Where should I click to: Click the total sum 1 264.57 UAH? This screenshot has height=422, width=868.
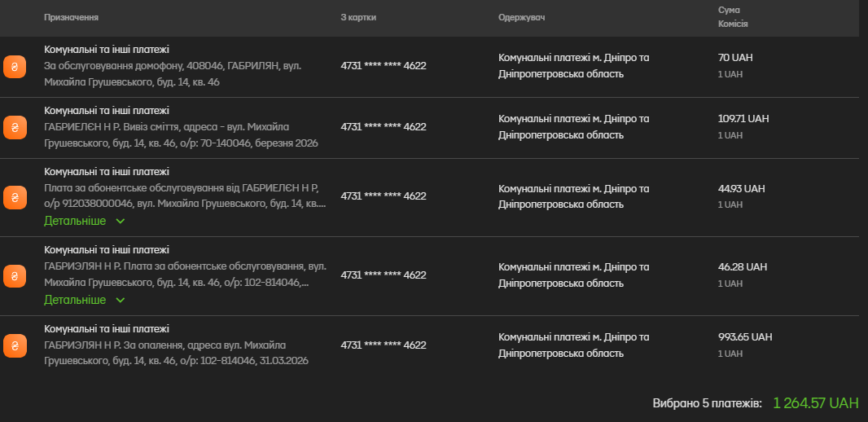[815, 403]
